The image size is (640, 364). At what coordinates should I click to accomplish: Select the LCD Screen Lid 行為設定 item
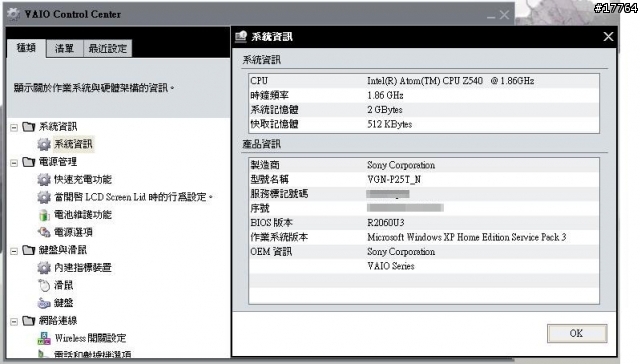tap(133, 197)
